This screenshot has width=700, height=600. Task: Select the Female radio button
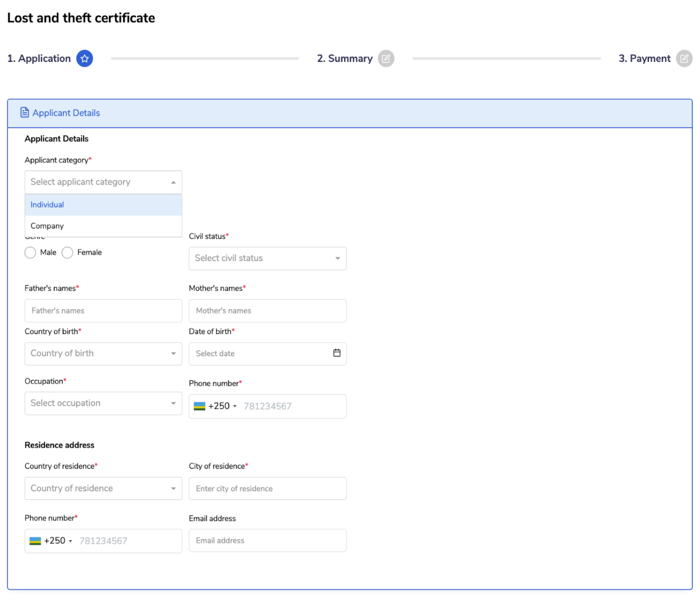click(x=67, y=252)
